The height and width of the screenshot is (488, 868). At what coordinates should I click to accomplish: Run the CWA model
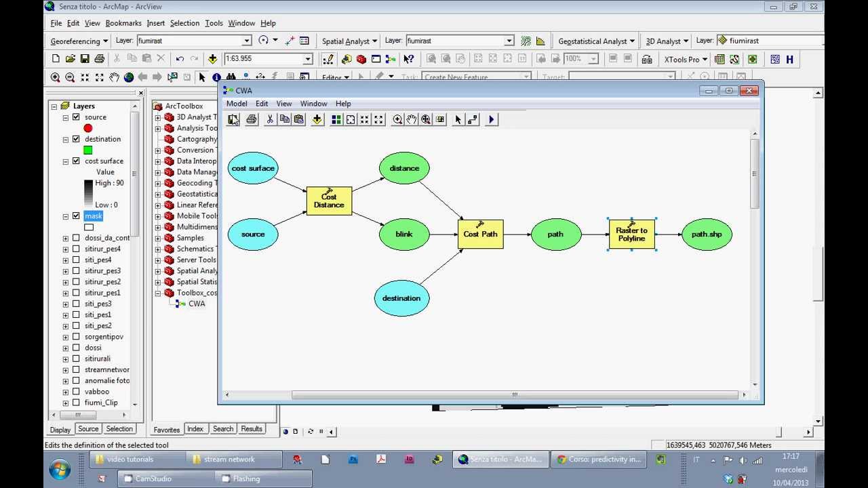(x=492, y=120)
